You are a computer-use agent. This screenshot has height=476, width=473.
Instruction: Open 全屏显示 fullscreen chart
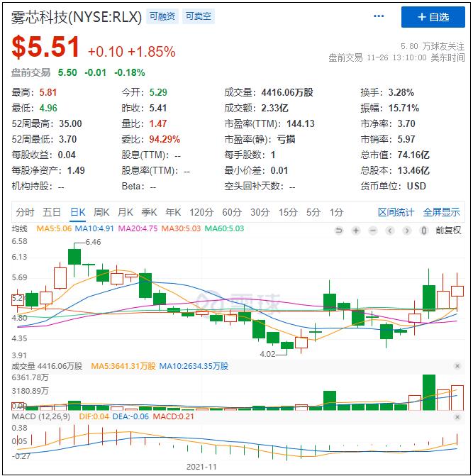[442, 212]
